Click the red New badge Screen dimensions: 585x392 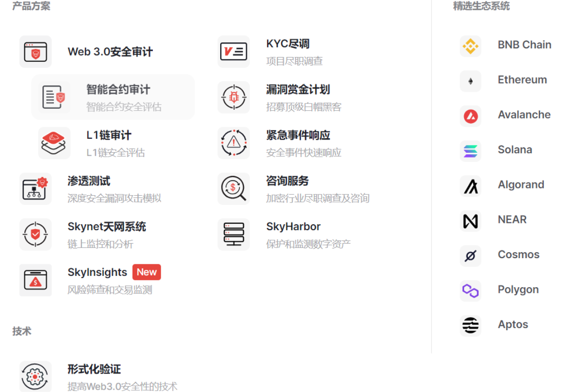coord(147,272)
